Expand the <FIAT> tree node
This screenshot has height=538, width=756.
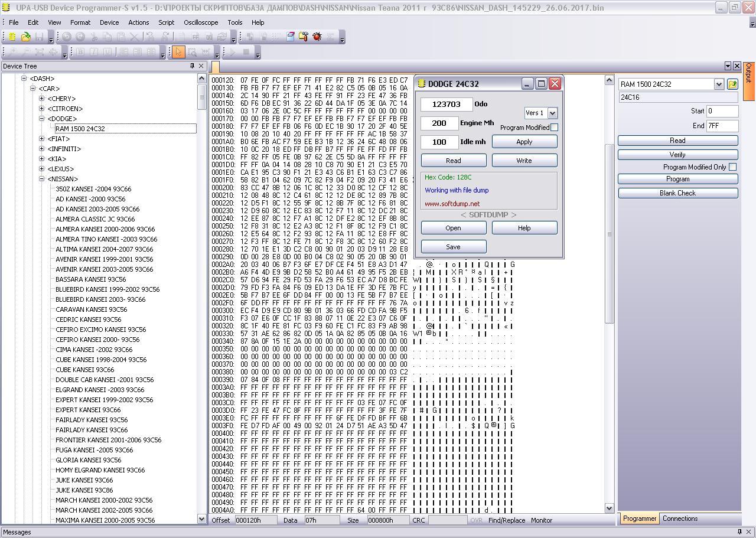[42, 139]
